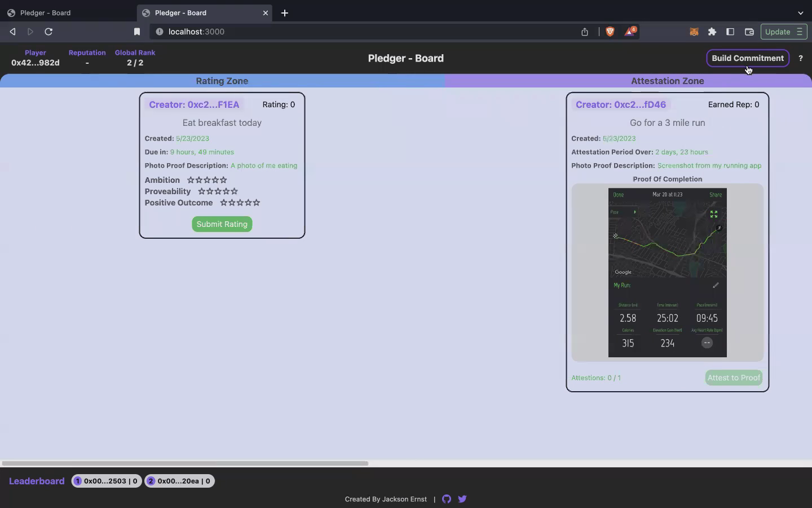Viewport: 812px width, 508px height.
Task: Close the active Pledger - Board tab
Action: tap(266, 12)
